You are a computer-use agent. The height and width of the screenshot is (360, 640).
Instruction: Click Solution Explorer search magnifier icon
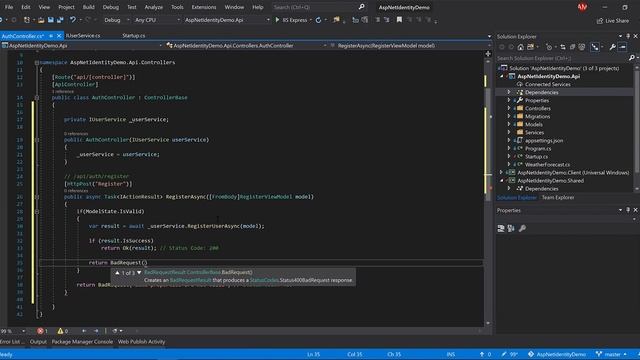click(632, 58)
